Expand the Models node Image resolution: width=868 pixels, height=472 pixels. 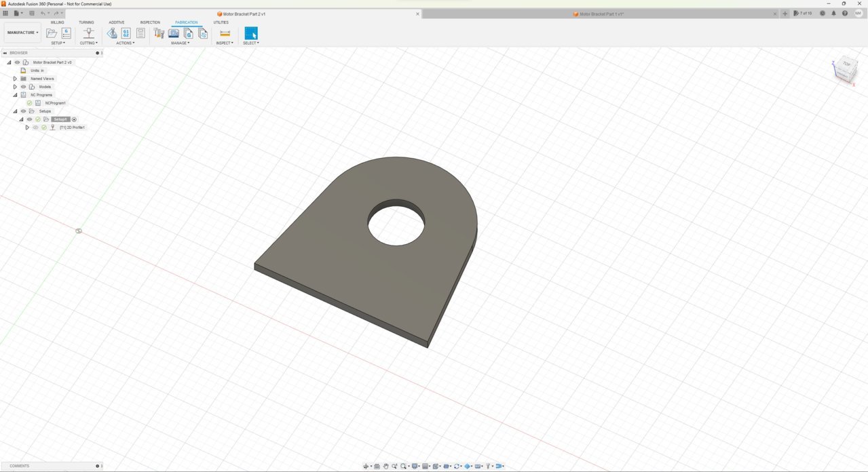pyautogui.click(x=15, y=87)
